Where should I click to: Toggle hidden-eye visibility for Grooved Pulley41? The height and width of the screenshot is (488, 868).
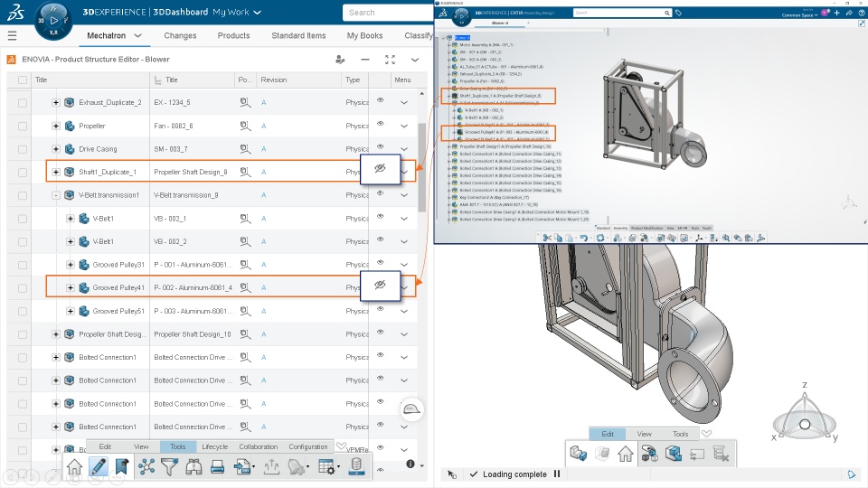[x=381, y=285]
